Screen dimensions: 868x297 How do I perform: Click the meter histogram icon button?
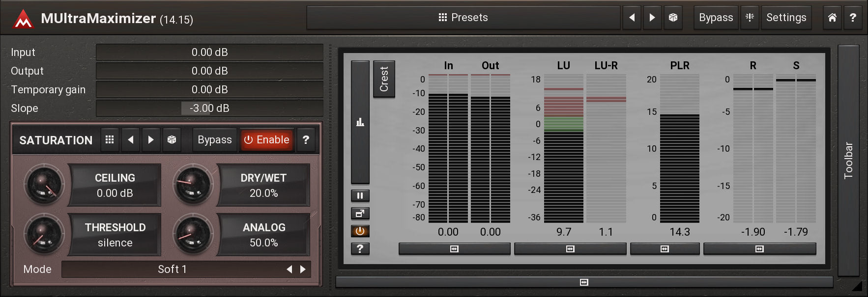pyautogui.click(x=360, y=122)
